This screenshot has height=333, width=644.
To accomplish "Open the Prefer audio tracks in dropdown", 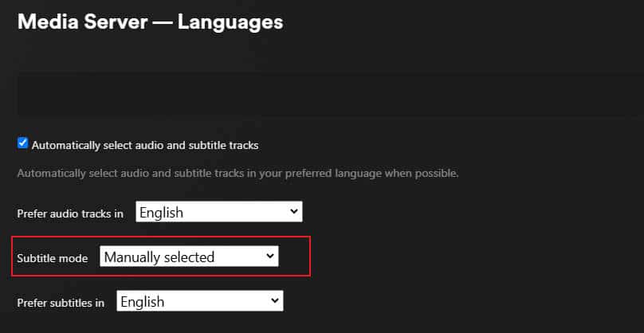I will coord(218,213).
